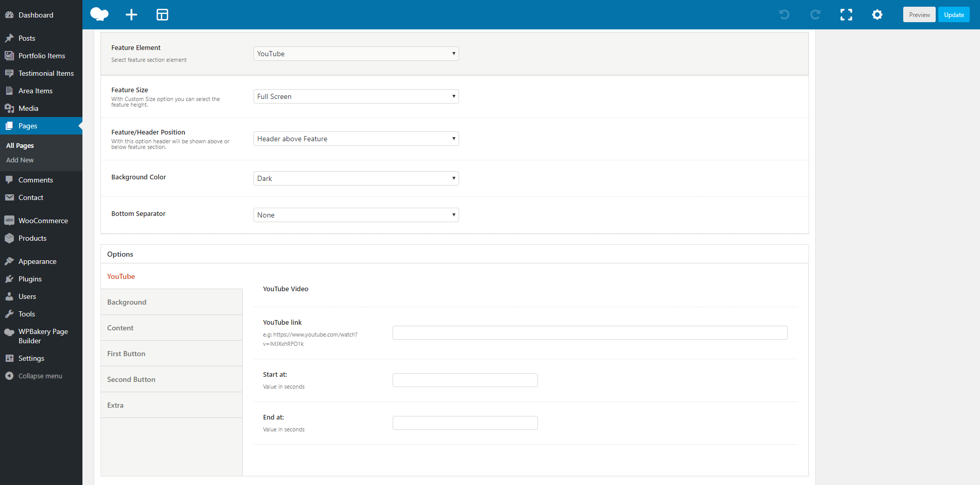Click the Preview button
This screenshot has height=485, width=980.
point(919,14)
